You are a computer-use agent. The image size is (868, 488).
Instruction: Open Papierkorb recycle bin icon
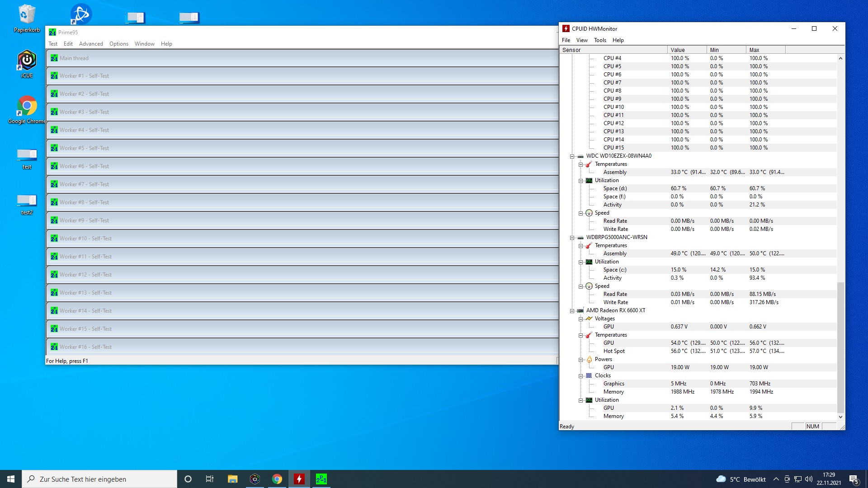pyautogui.click(x=27, y=15)
